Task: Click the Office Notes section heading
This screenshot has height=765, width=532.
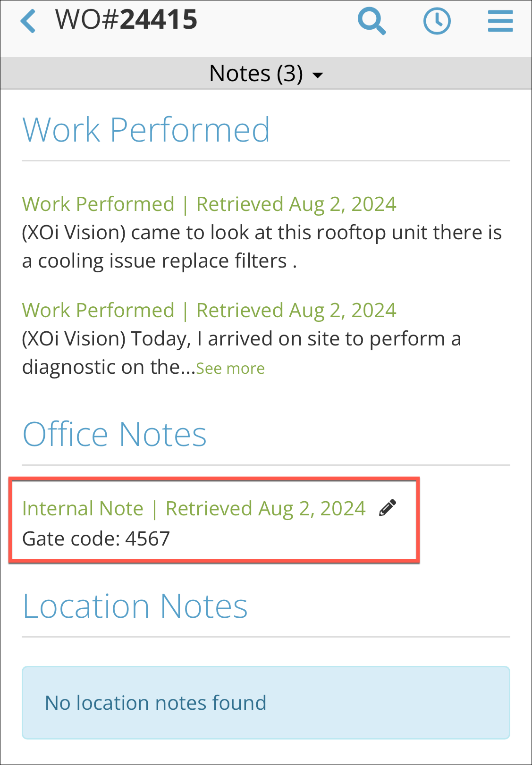Action: 115,434
